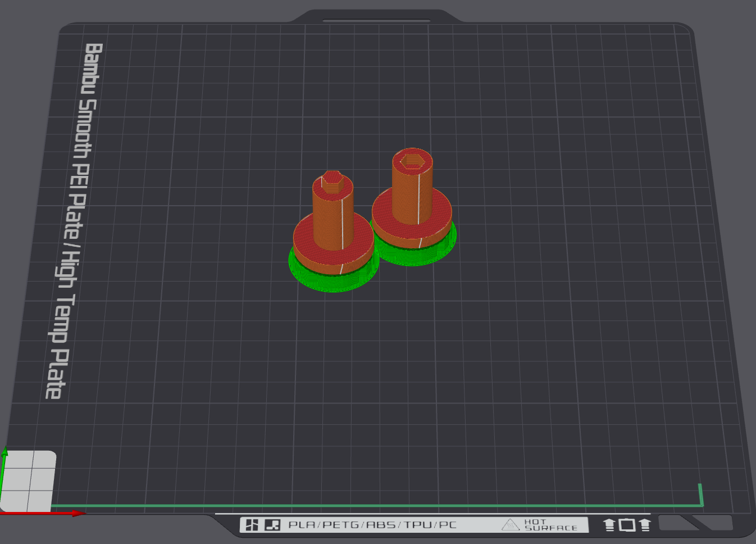Screen dimensions: 756x544
Task: Click the handle slot at the plate's top edge
Action: click(x=376, y=21)
